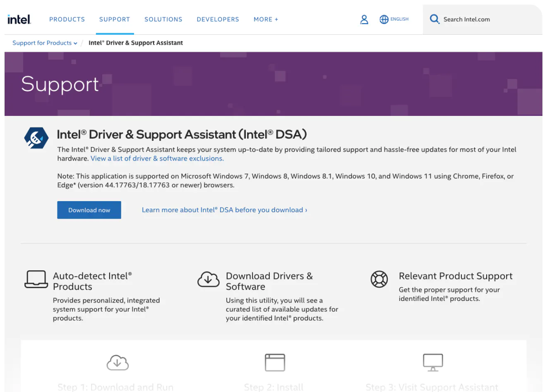Click the cloud download Drivers icon

(208, 279)
